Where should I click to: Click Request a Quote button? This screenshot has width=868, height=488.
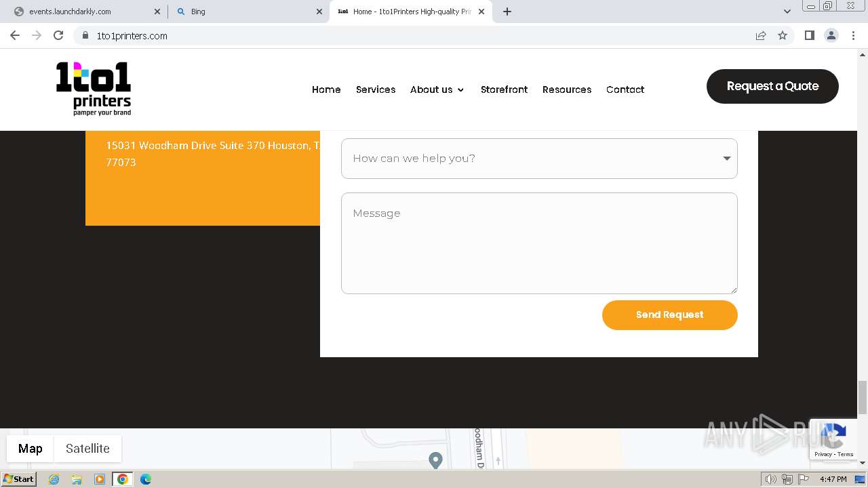tap(772, 86)
